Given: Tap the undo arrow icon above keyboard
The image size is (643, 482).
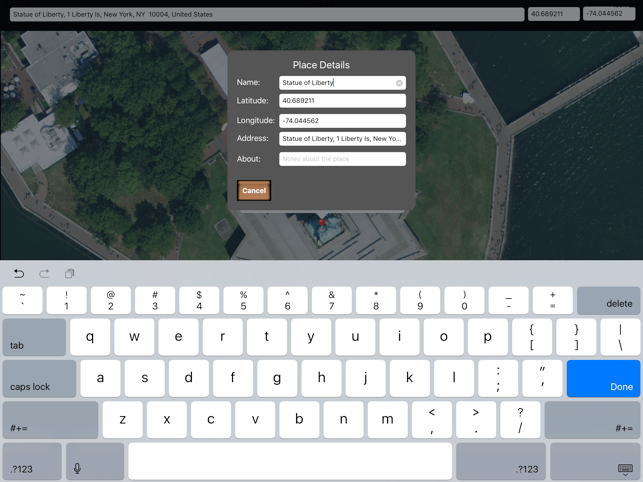Looking at the screenshot, I should click(19, 274).
